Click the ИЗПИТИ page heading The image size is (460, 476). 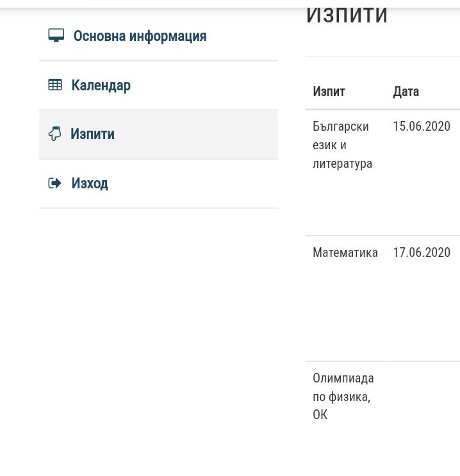click(347, 15)
